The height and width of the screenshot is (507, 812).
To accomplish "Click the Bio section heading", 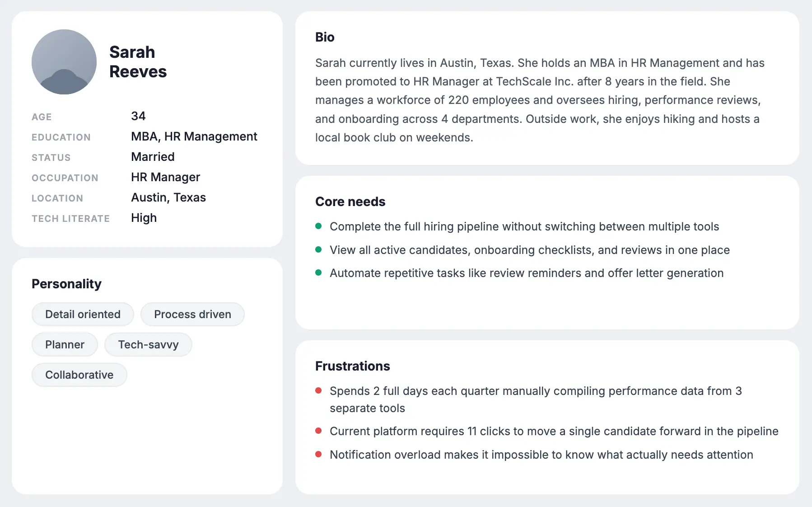I will coord(325,37).
